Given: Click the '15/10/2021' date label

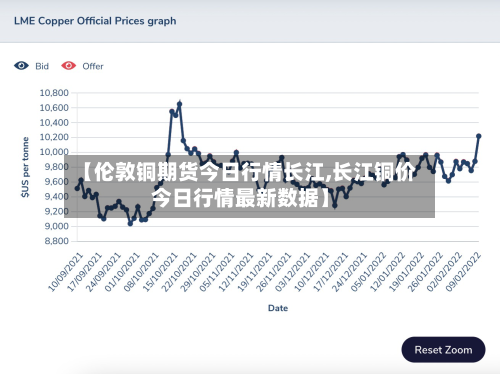Looking at the screenshot, I should 160,272.
